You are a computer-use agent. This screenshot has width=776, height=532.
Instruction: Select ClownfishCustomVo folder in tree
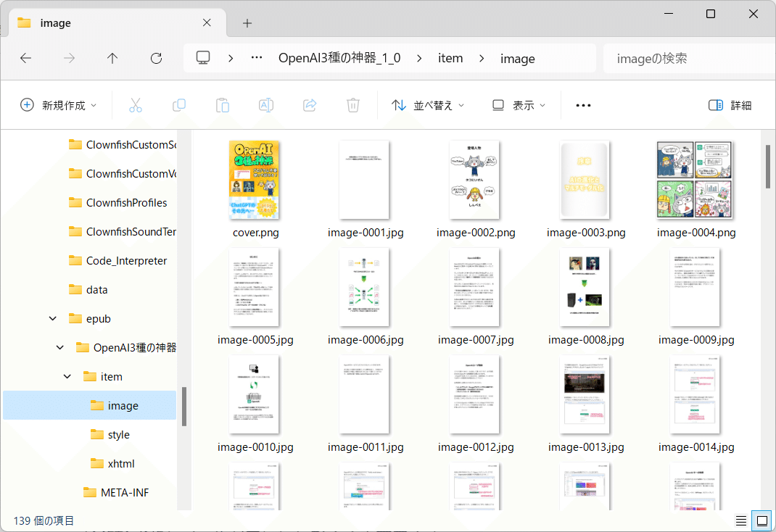(122, 173)
